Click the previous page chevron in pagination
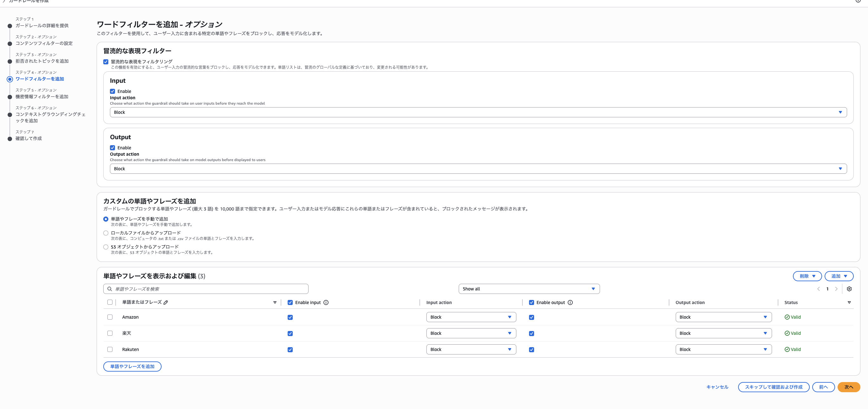The height and width of the screenshot is (409, 868). point(819,289)
